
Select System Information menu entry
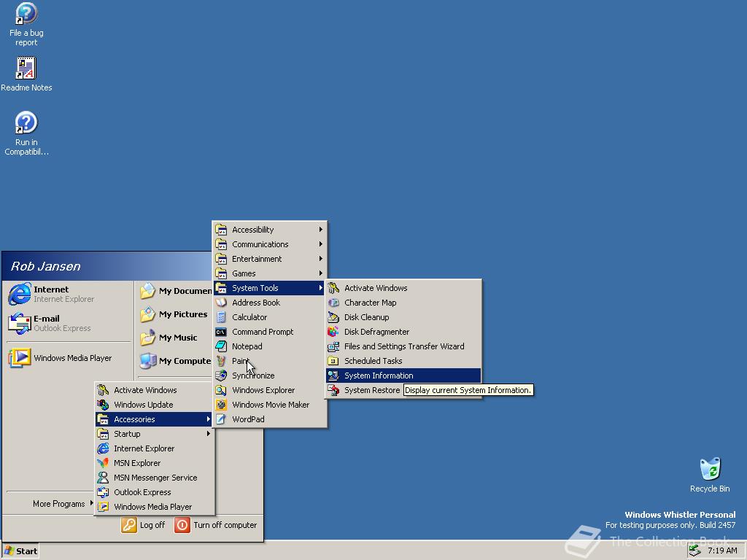[x=403, y=376]
